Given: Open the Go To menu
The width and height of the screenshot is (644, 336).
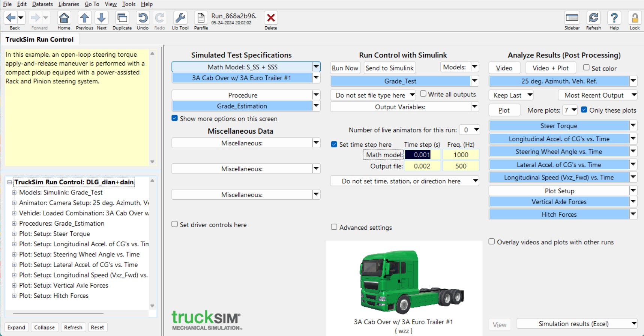Looking at the screenshot, I should (92, 4).
